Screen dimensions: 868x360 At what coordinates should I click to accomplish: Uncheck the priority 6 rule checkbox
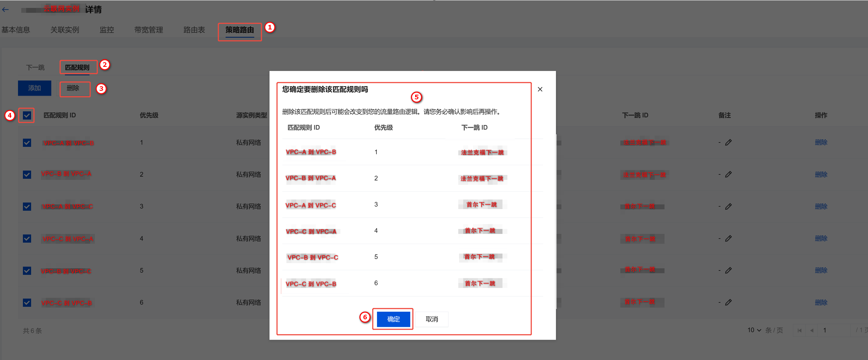(x=27, y=303)
